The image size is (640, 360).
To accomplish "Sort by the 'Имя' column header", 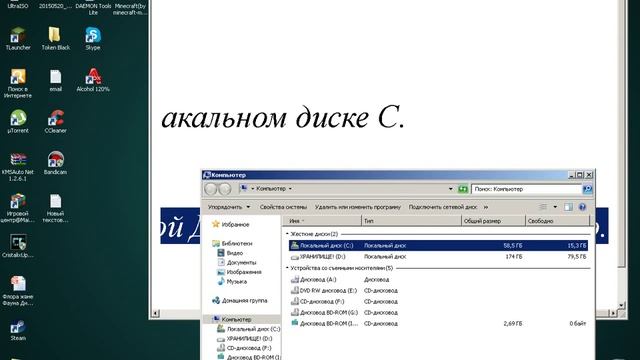I will (x=322, y=221).
